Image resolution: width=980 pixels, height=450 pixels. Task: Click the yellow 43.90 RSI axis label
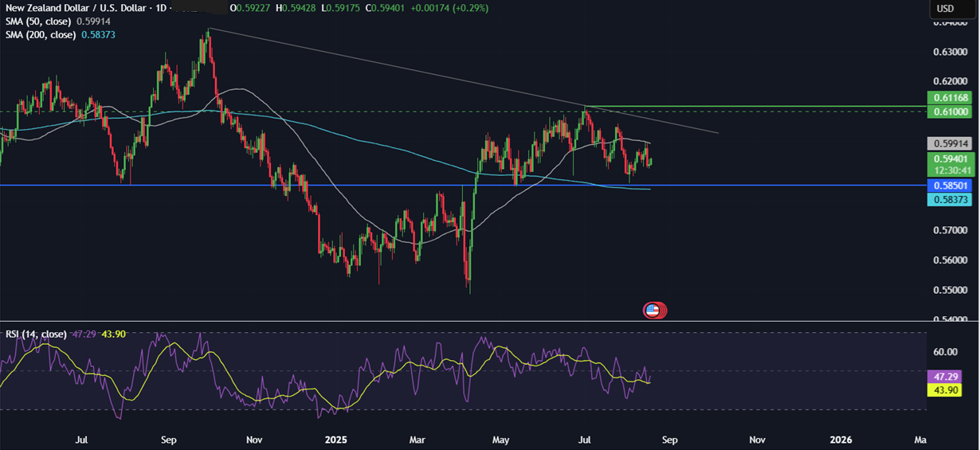point(945,390)
